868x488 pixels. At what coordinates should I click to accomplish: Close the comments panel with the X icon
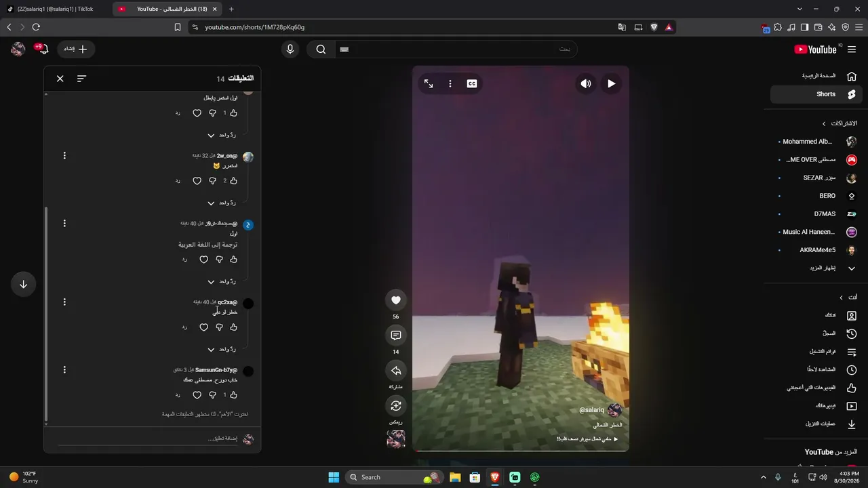click(x=60, y=79)
